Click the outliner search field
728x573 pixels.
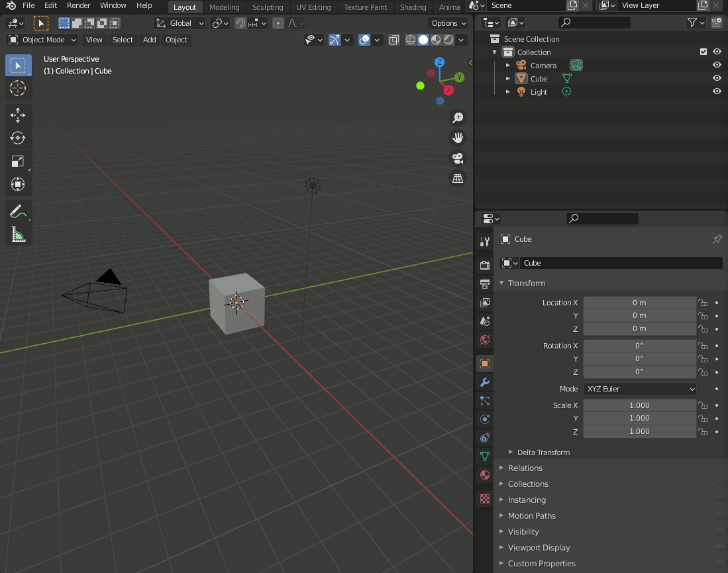[594, 23]
